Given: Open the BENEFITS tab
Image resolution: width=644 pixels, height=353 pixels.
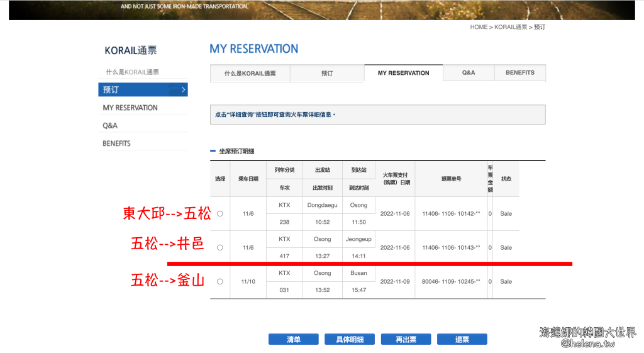Looking at the screenshot, I should point(519,73).
